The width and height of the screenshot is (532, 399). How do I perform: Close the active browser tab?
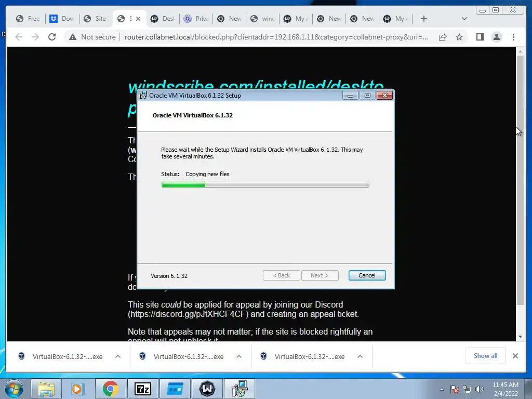tap(138, 19)
